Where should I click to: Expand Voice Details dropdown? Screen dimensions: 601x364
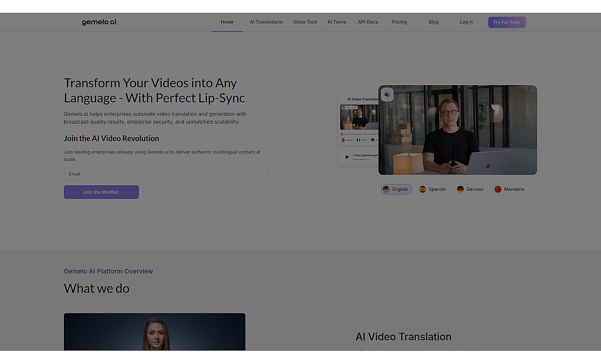click(x=361, y=159)
